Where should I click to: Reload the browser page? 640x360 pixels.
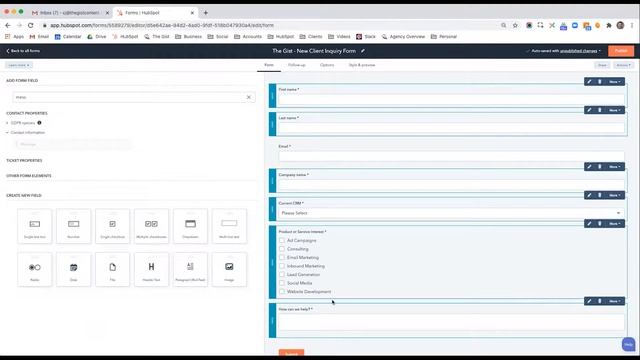click(31, 25)
